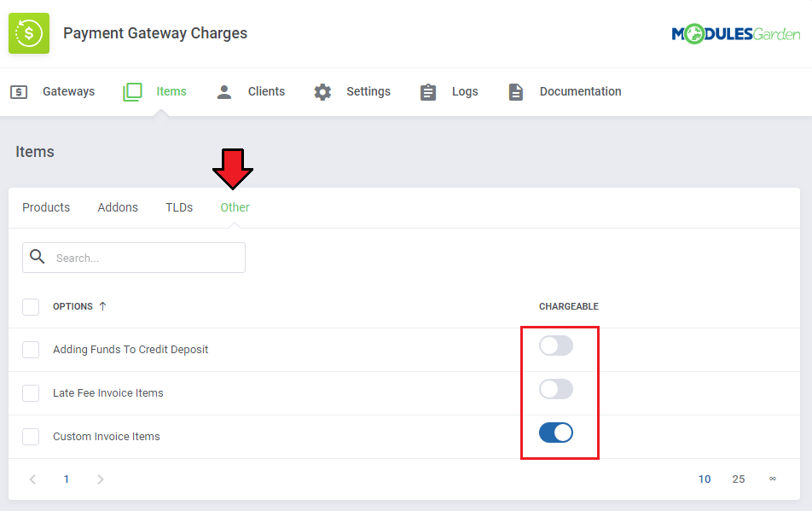Open the Gateways menu item
This screenshot has height=511, width=812.
[68, 91]
